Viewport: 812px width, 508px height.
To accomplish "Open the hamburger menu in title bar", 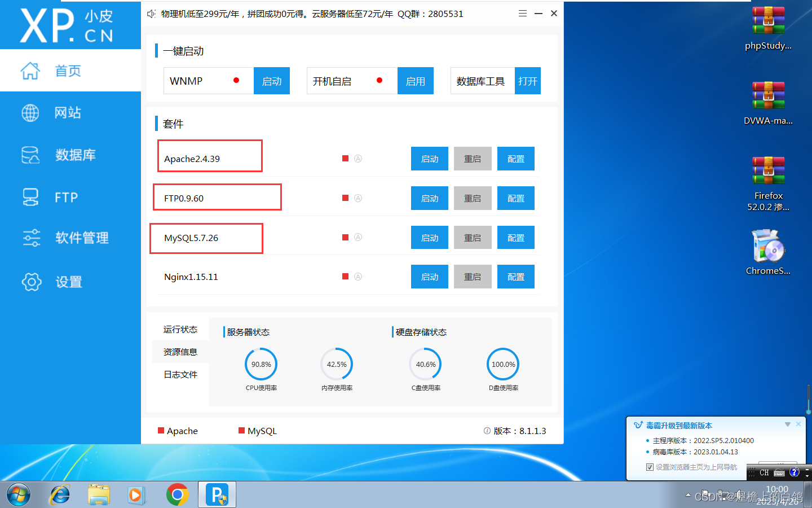I will coord(523,14).
